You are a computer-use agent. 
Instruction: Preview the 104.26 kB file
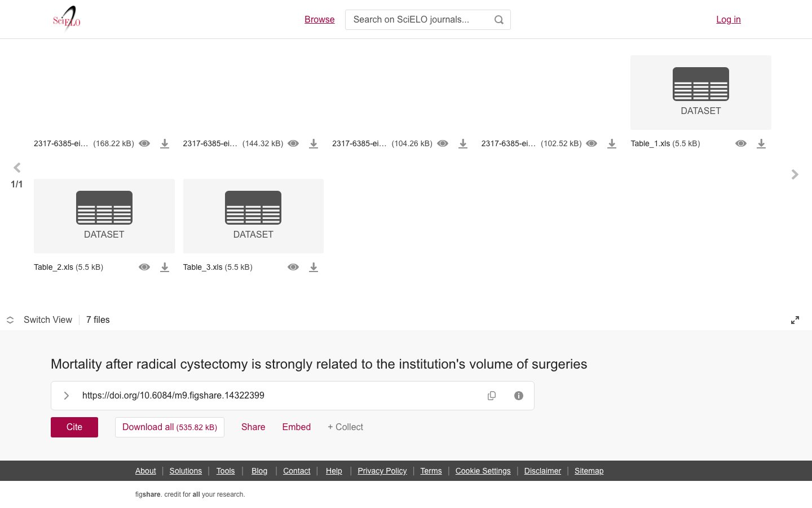(x=443, y=143)
